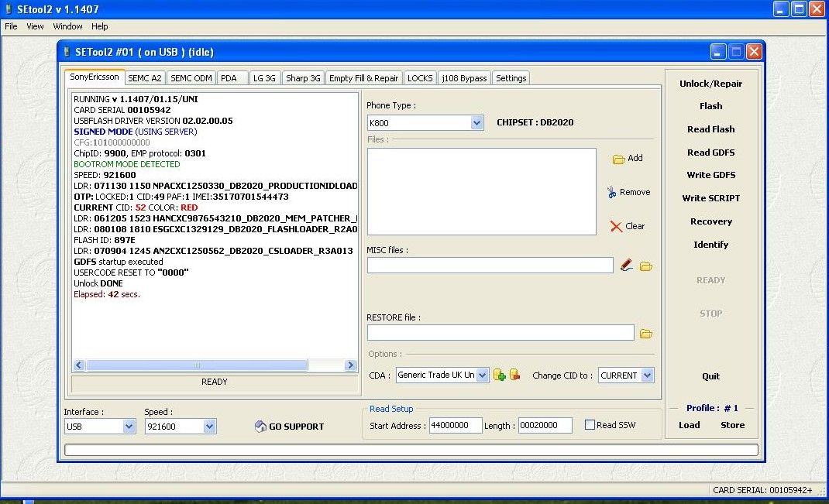Click the Length input field
Screen dimensions: 829x504
coord(545,425)
